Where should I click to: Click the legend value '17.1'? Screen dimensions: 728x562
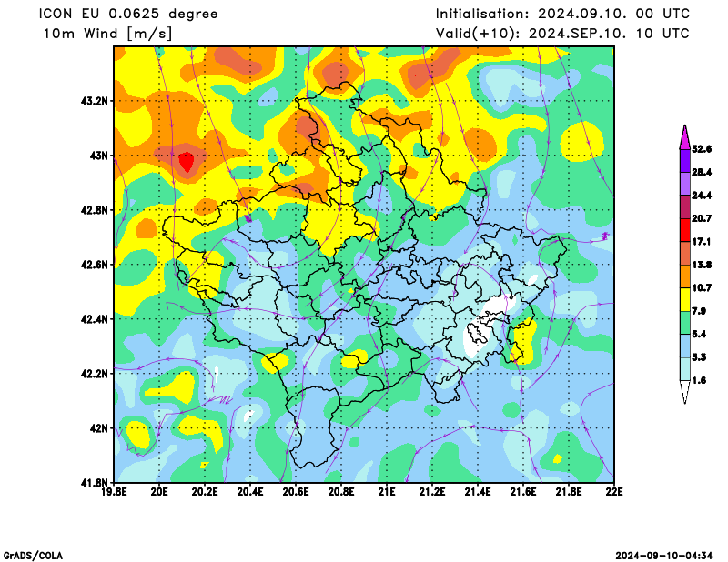(702, 242)
